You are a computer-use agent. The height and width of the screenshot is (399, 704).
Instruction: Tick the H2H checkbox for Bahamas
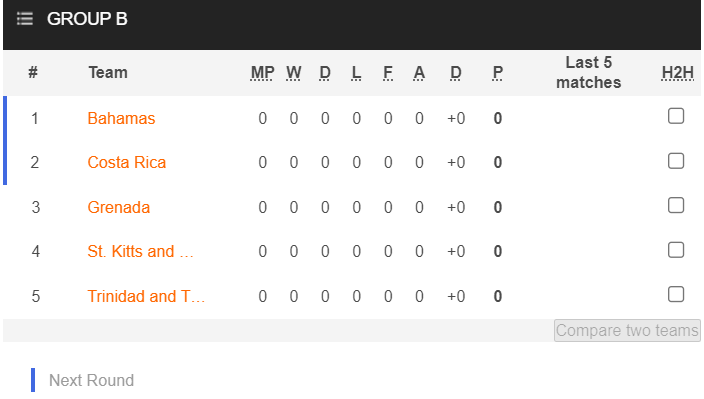click(676, 116)
